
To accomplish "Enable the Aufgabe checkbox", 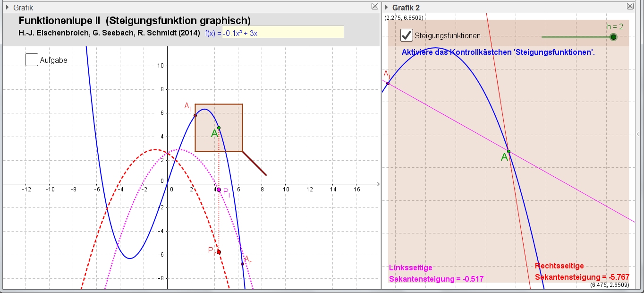I will [x=32, y=60].
